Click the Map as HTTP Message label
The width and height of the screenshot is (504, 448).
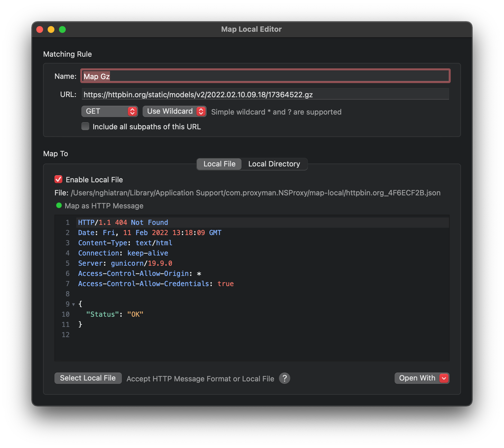(x=104, y=206)
